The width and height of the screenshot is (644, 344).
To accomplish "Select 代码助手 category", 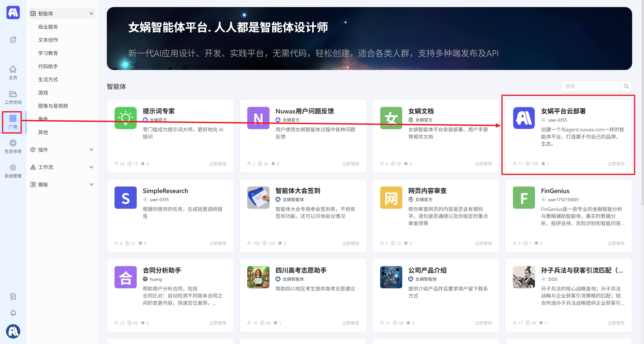I will (x=48, y=66).
